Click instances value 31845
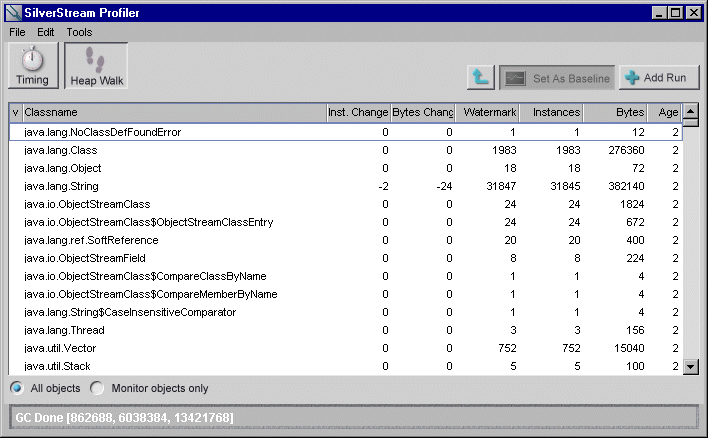The image size is (708, 438). coord(565,186)
